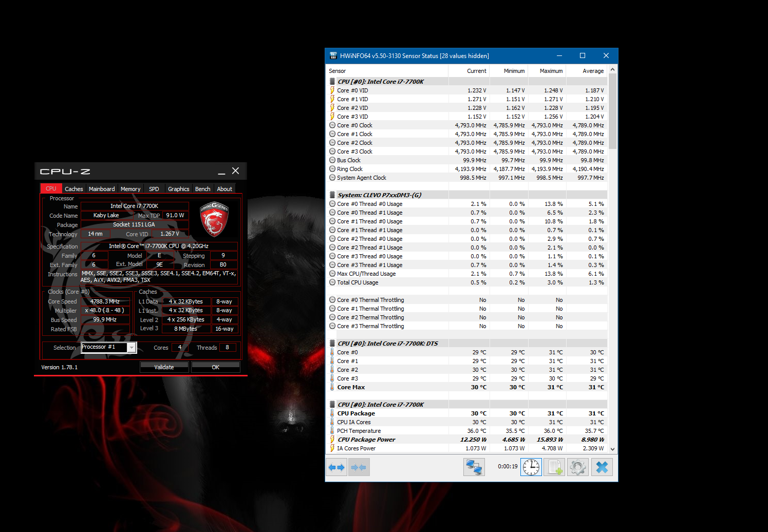
Task: Select 'Max CPU/Thread Usage' row
Action: click(x=466, y=274)
